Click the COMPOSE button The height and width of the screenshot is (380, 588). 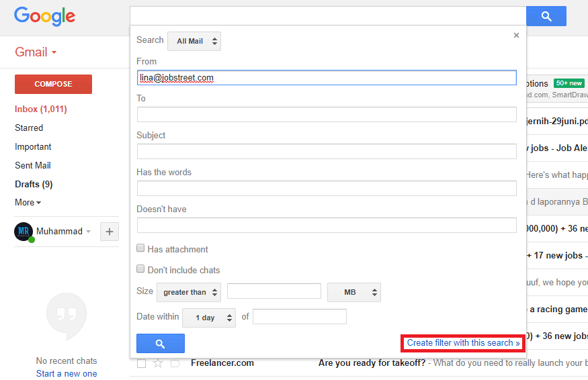point(53,84)
